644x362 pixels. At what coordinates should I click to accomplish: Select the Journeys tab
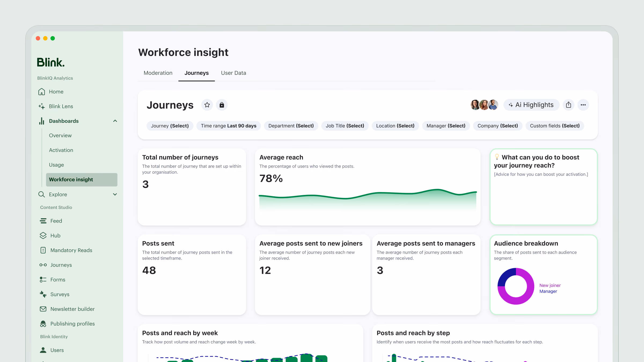[x=197, y=73]
